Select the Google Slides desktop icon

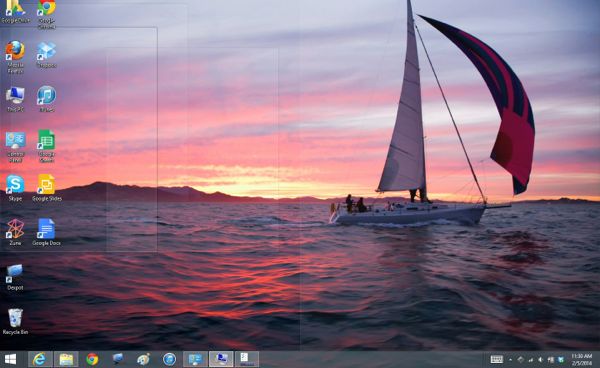(46, 188)
